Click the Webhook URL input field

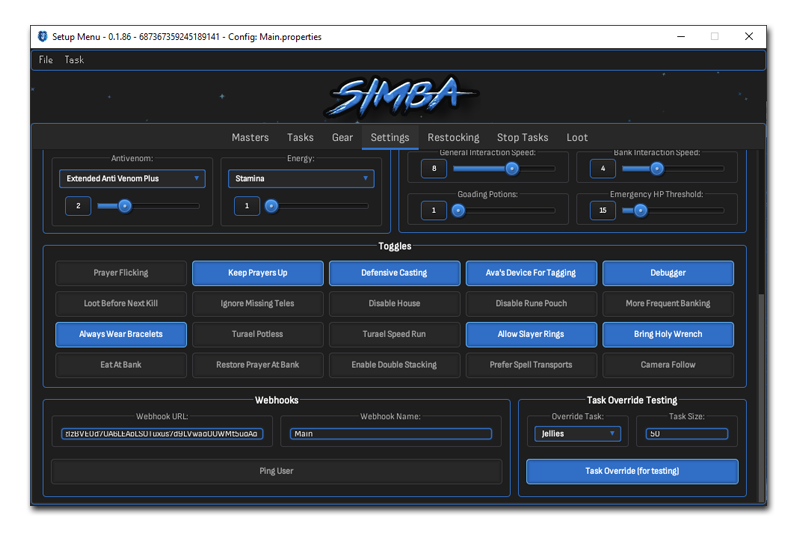point(163,434)
